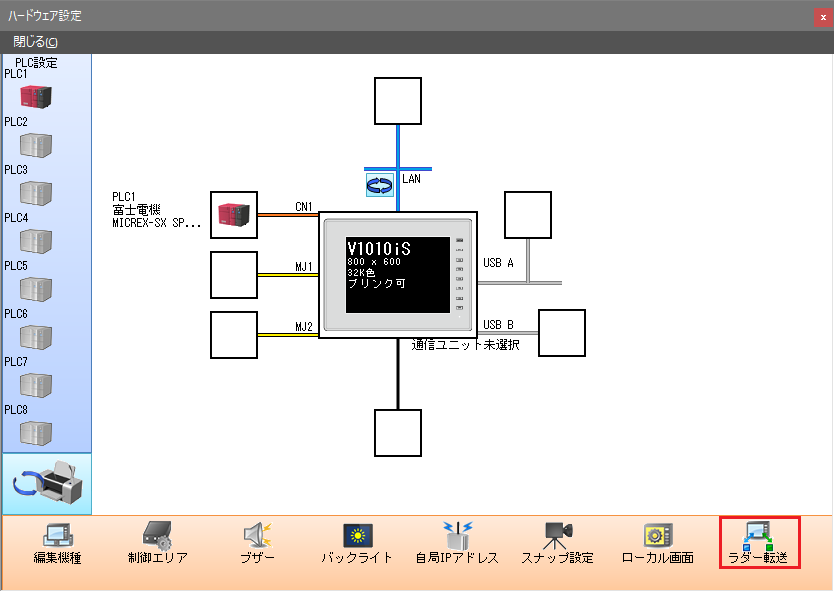Open 自局IPアドレス settings
The image size is (834, 592).
pyautogui.click(x=457, y=543)
